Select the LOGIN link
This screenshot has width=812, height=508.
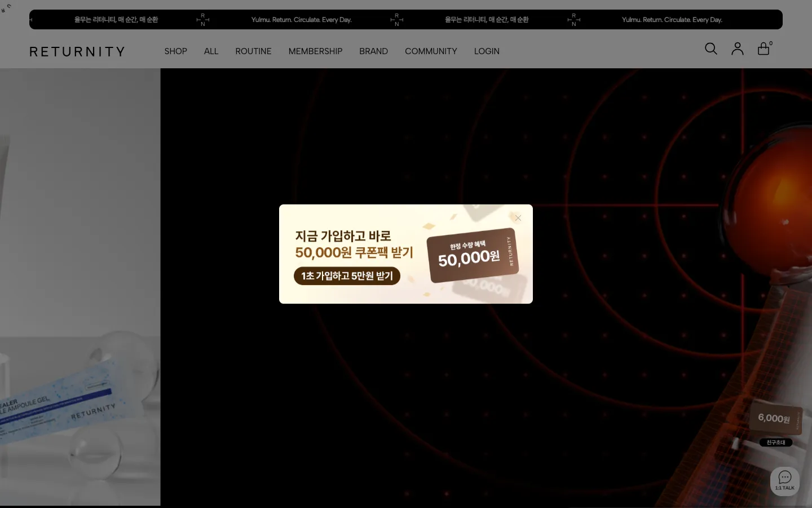[487, 51]
